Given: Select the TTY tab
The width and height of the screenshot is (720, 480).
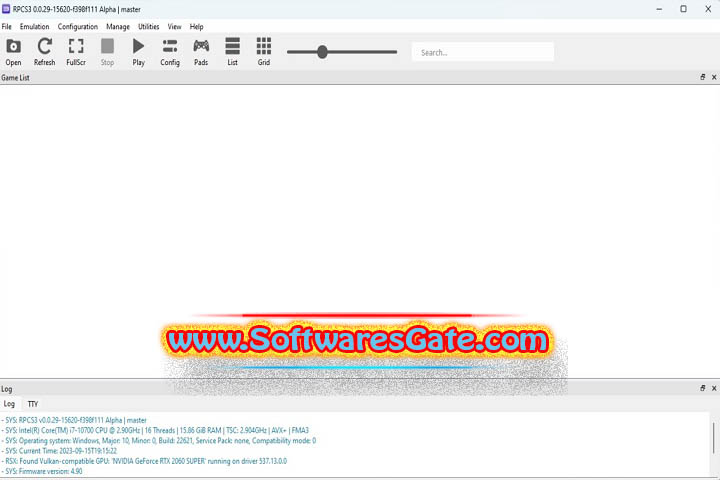Looking at the screenshot, I should [33, 404].
